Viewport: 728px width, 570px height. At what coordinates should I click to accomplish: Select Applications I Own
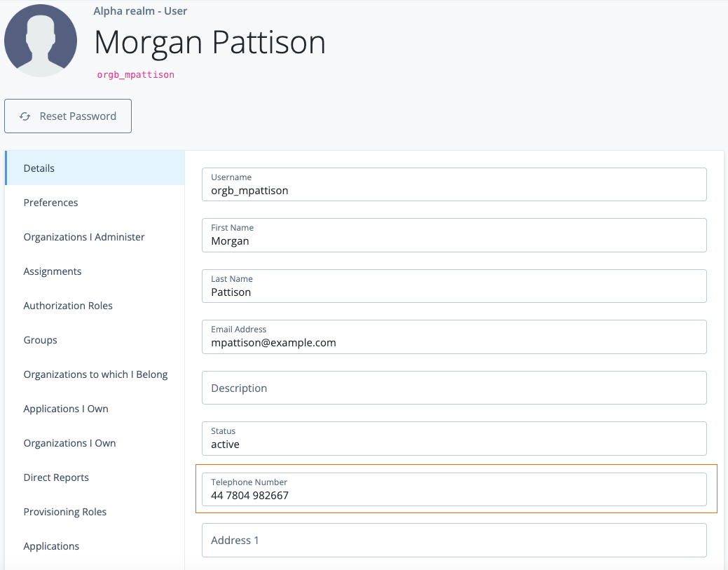coord(65,409)
